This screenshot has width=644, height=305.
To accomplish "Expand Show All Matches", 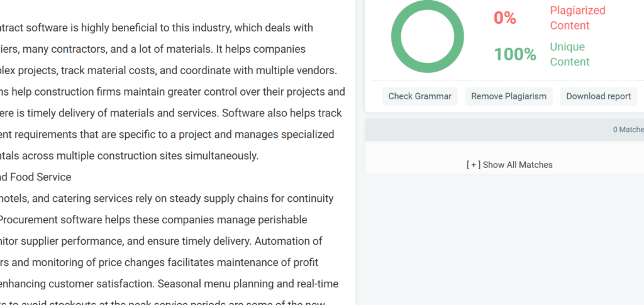I will click(x=509, y=165).
